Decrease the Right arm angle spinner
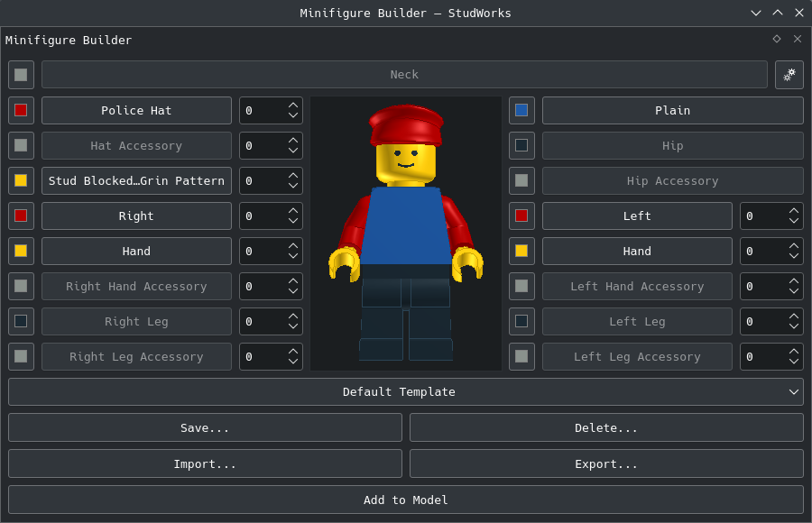Screen dimensions: 812x523 pos(293,221)
